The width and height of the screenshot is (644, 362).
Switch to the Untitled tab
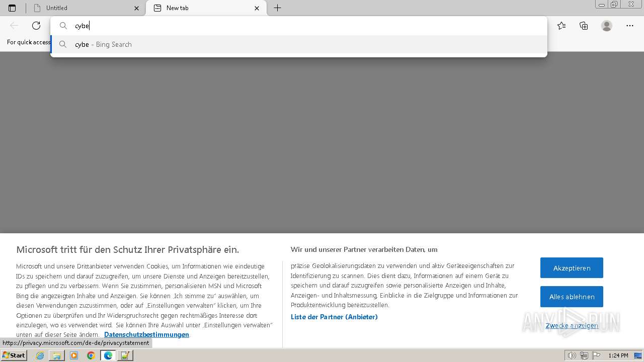pos(86,8)
